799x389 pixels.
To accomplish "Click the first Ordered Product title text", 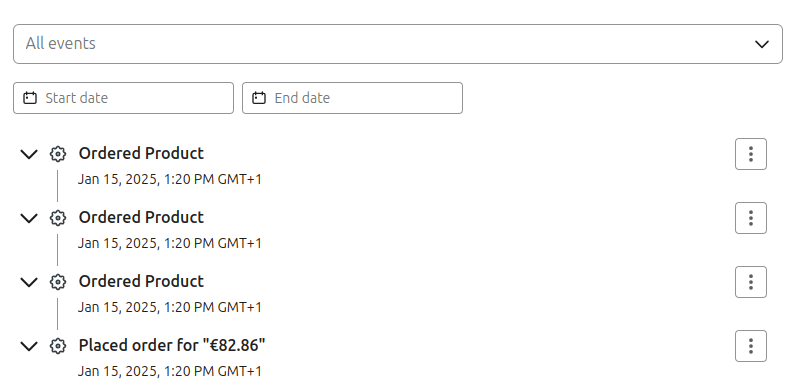I will (x=141, y=153).
